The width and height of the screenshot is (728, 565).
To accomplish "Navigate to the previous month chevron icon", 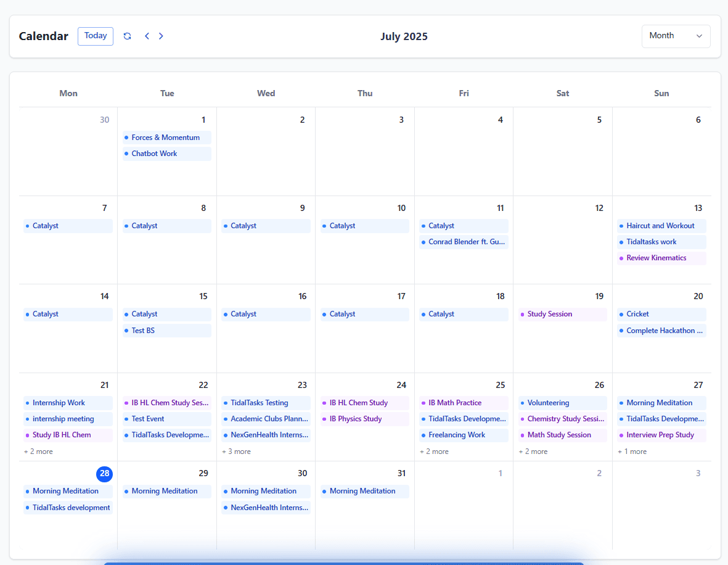I will (x=147, y=36).
